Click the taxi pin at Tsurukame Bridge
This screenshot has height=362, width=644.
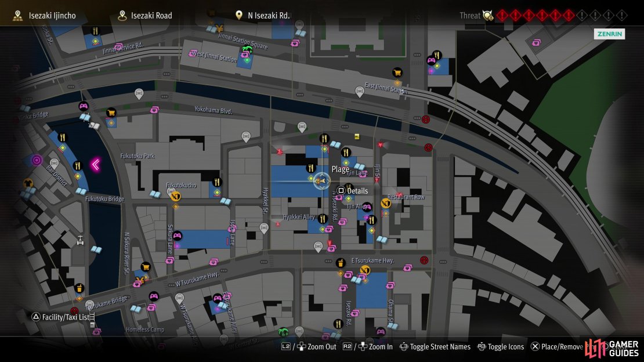click(89, 306)
